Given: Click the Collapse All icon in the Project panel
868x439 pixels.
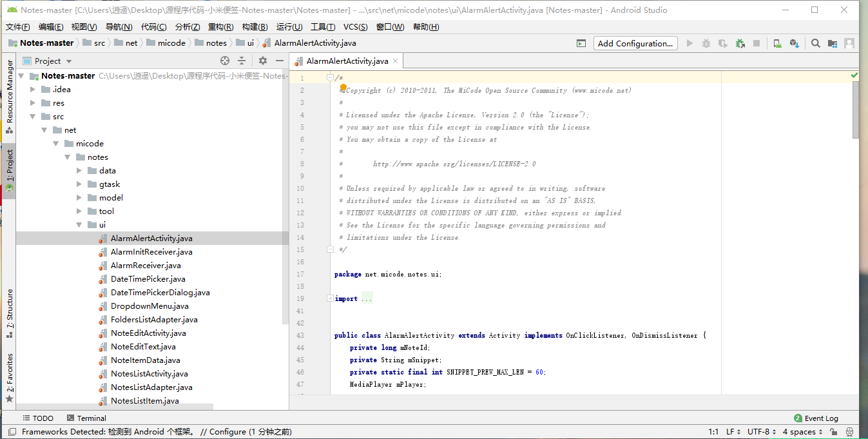Looking at the screenshot, I should (x=242, y=61).
